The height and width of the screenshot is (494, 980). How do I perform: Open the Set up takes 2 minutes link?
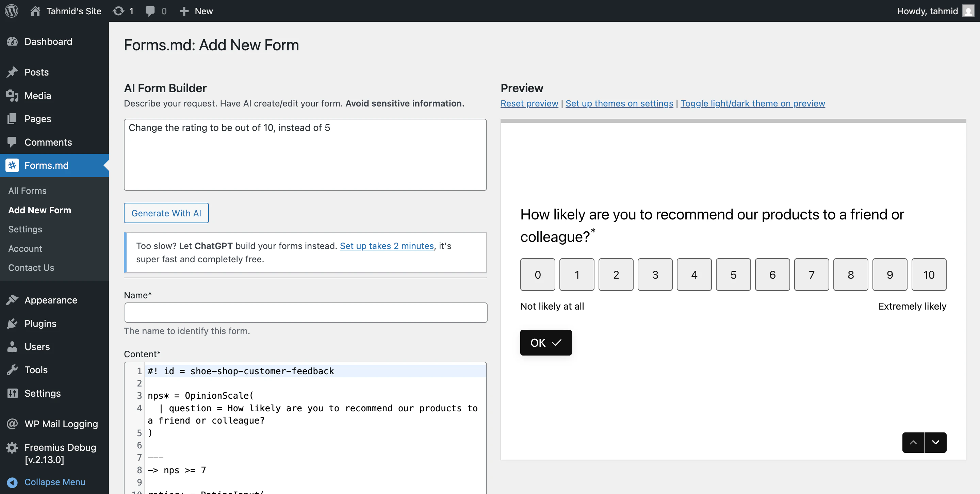click(x=387, y=246)
